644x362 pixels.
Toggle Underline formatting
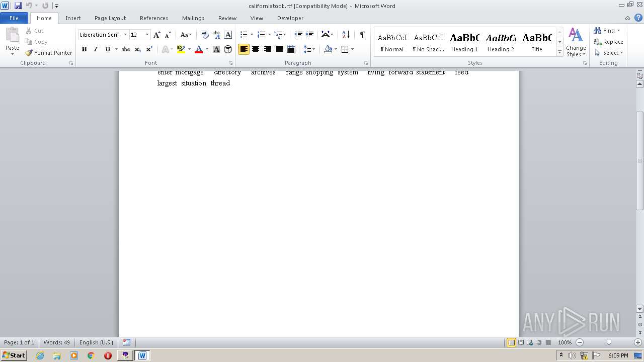pos(107,49)
